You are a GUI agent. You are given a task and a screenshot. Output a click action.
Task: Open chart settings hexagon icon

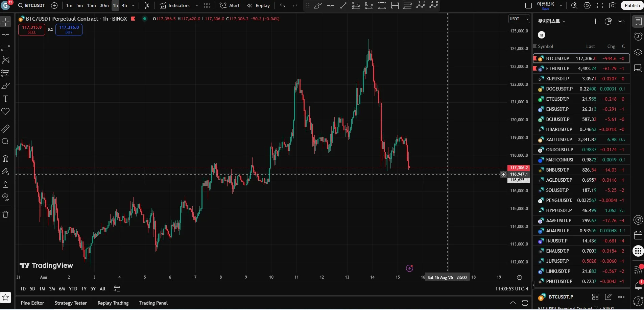(587, 5)
